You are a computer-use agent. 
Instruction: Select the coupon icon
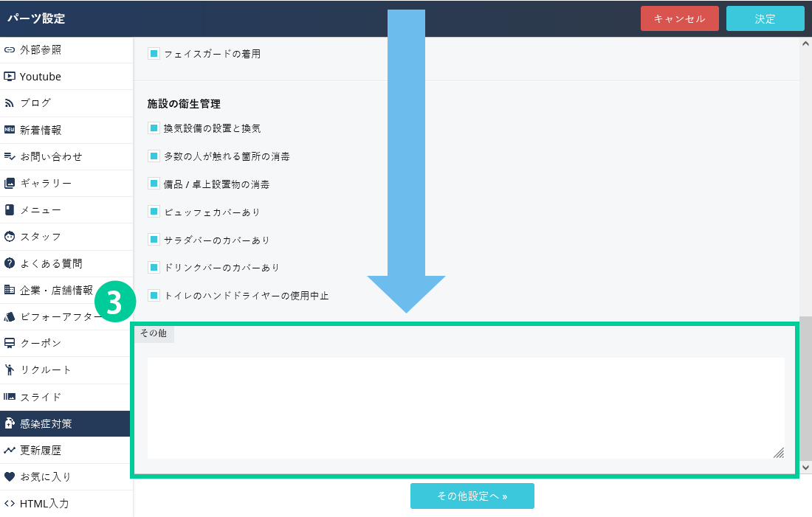click(10, 343)
